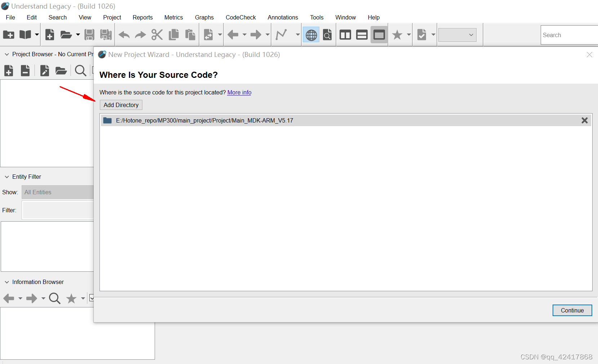Click search magnifier in Project Browser

click(x=81, y=71)
